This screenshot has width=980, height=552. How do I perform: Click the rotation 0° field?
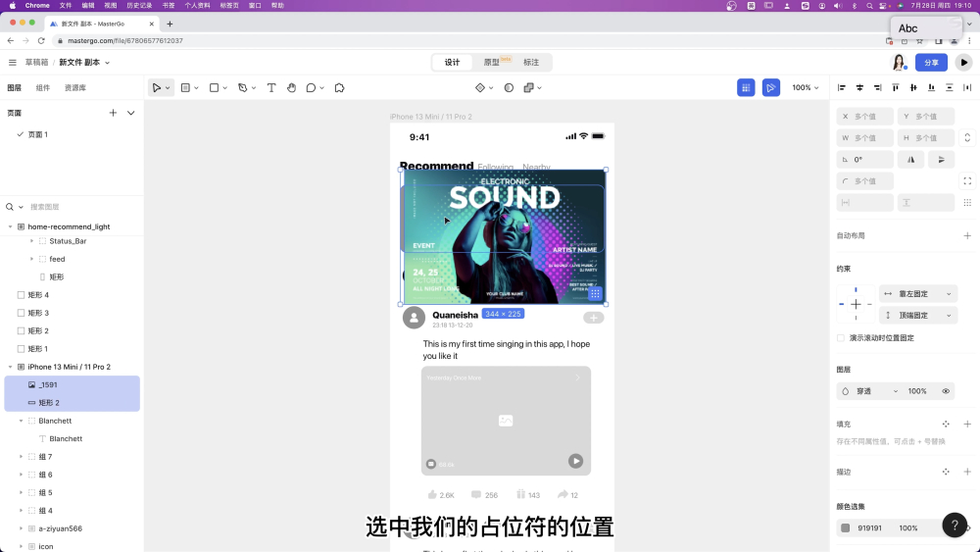click(865, 160)
